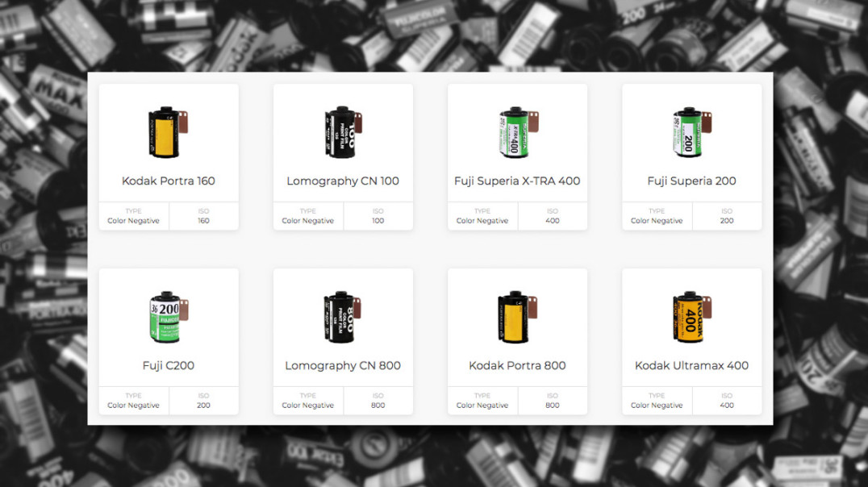Select "Color Negative" under Fuji Superia X-TRA 400
The image size is (868, 487).
pyautogui.click(x=482, y=221)
